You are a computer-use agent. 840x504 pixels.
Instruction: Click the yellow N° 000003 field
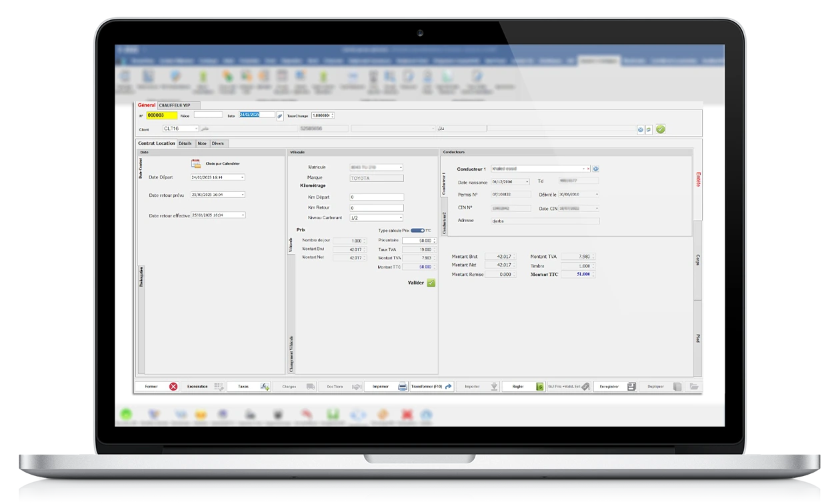pos(162,115)
